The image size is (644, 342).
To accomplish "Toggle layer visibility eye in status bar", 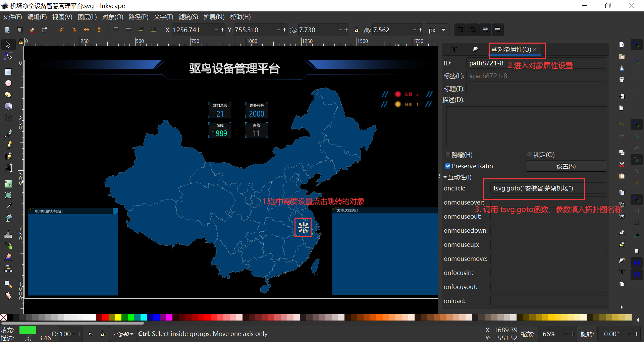I will pos(91,334).
